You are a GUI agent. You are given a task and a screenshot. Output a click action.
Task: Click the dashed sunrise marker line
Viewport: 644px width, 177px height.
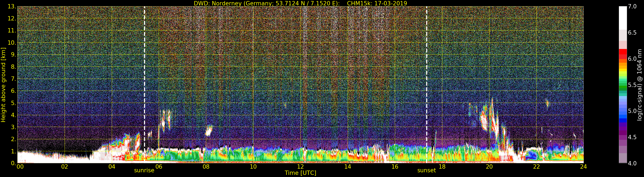point(144,85)
